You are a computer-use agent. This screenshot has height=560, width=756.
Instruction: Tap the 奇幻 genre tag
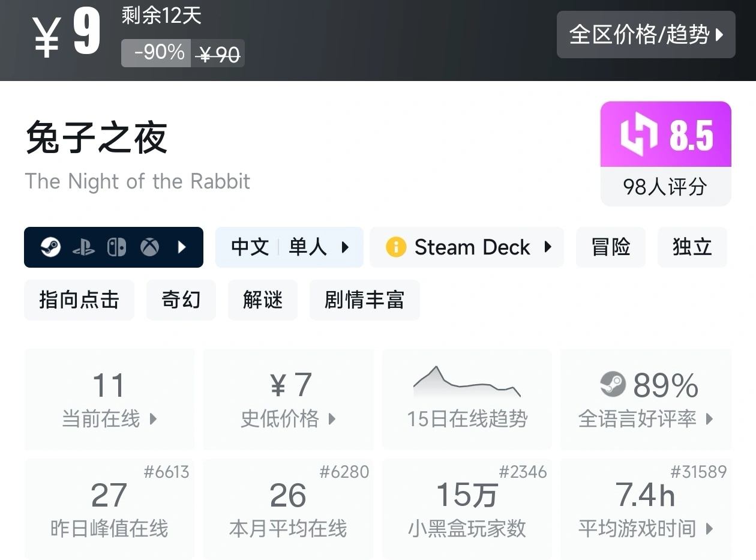click(181, 300)
